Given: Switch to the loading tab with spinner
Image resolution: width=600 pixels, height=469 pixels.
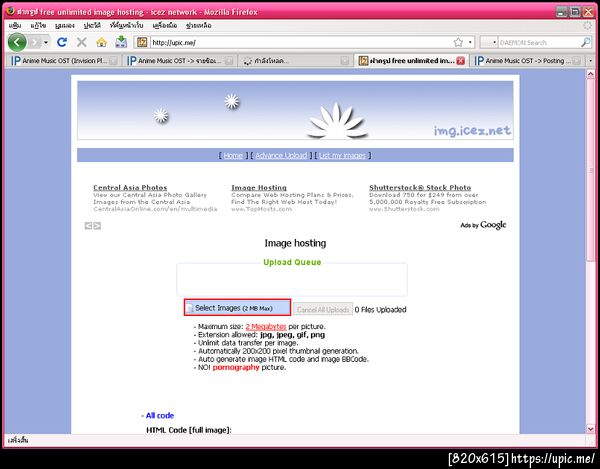Looking at the screenshot, I should 295,61.
